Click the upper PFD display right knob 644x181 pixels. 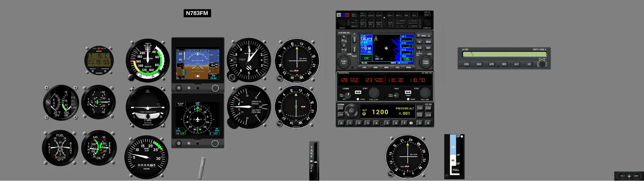tap(215, 88)
